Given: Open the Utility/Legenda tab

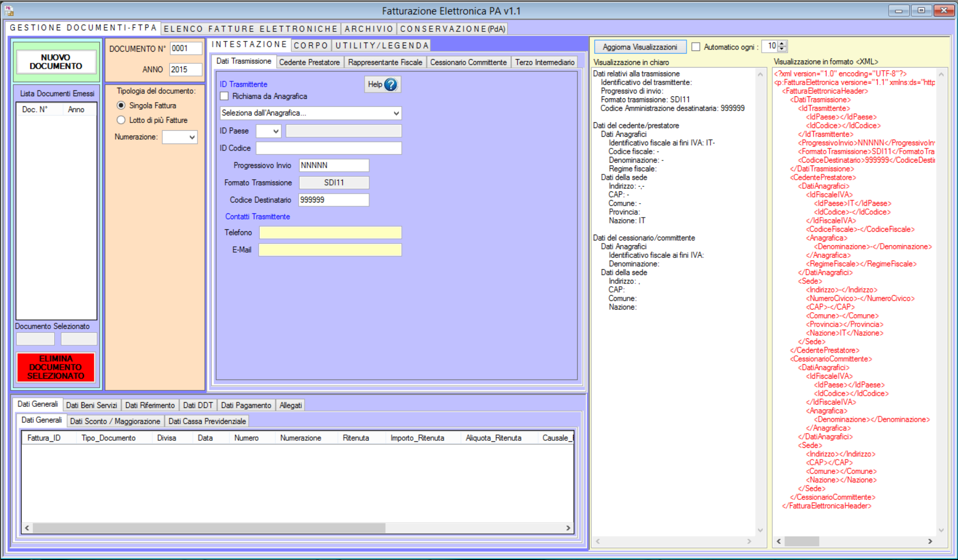Looking at the screenshot, I should pos(382,45).
